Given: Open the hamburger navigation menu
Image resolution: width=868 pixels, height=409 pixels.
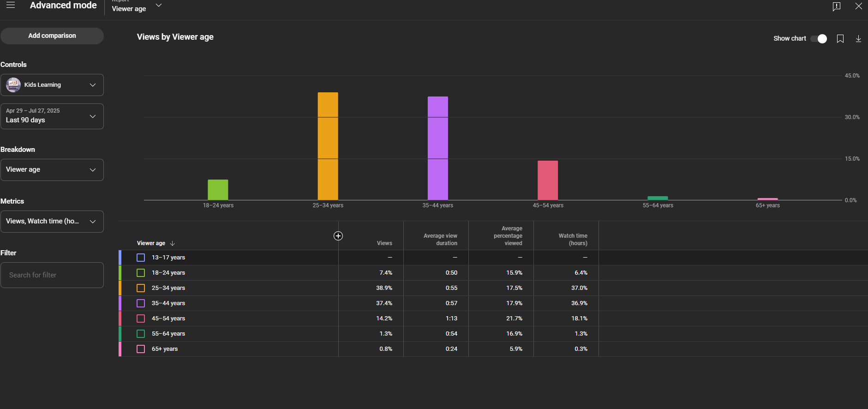Looking at the screenshot, I should pos(11,5).
